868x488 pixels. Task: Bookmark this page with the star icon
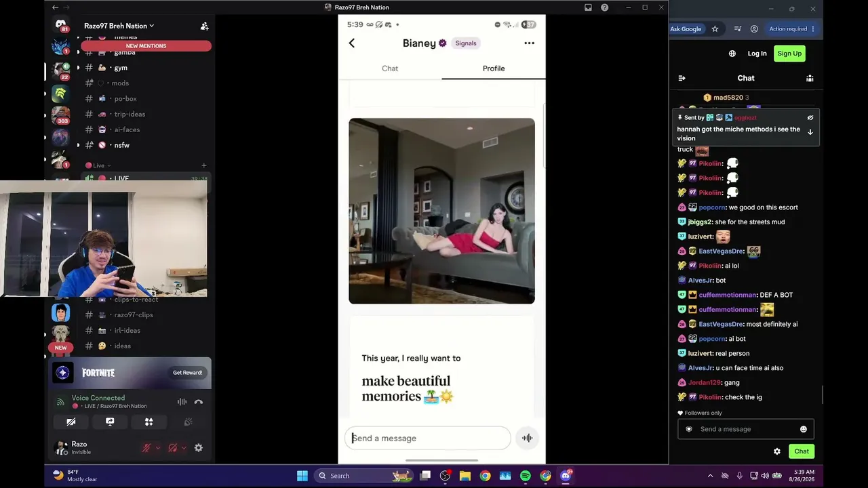tap(715, 29)
